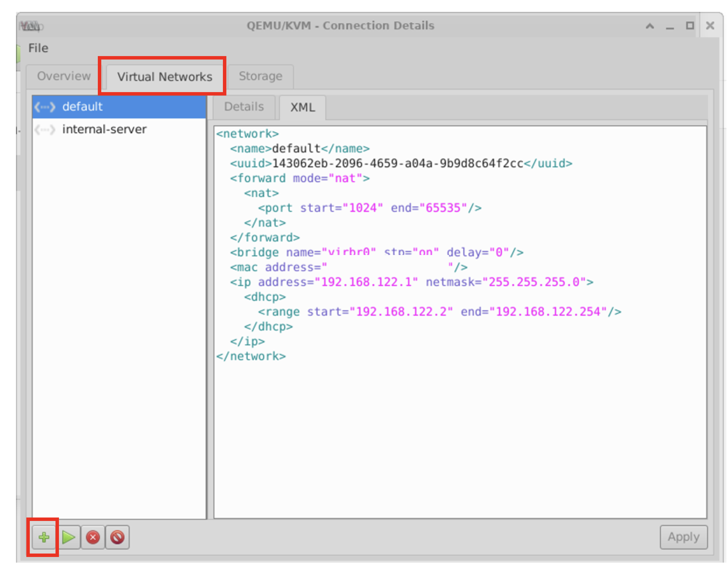Open the Storage tab

coord(261,76)
